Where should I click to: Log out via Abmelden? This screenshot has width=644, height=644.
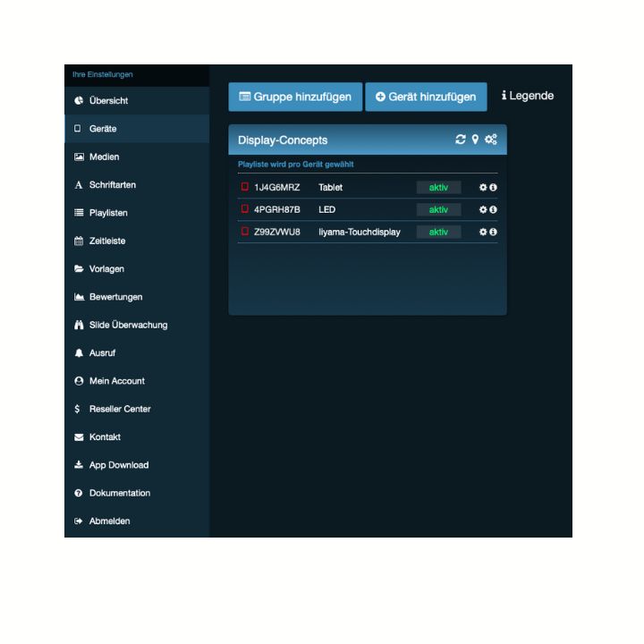coord(137,521)
